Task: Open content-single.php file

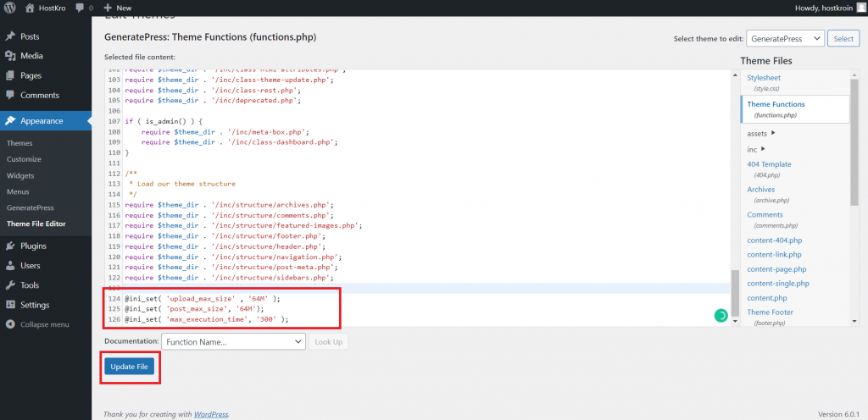Action: [x=778, y=284]
